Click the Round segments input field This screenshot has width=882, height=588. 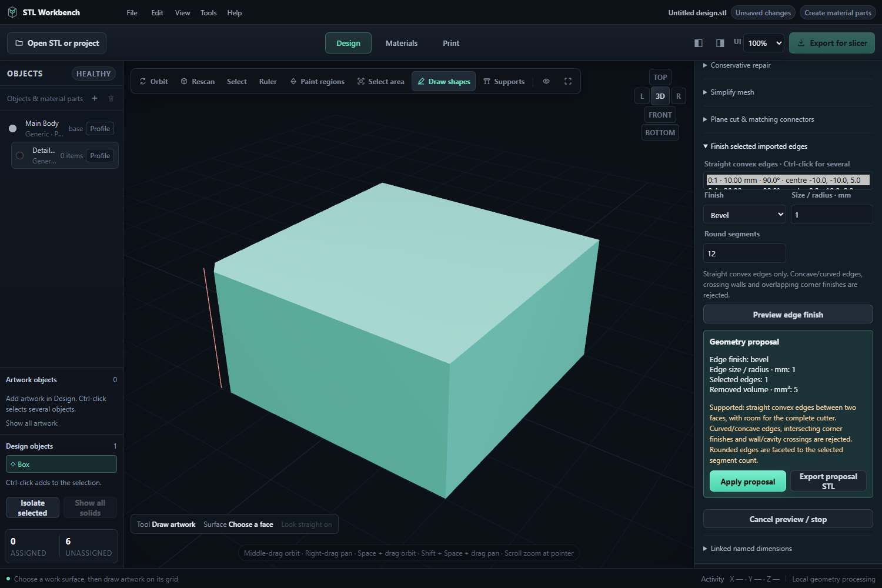744,253
